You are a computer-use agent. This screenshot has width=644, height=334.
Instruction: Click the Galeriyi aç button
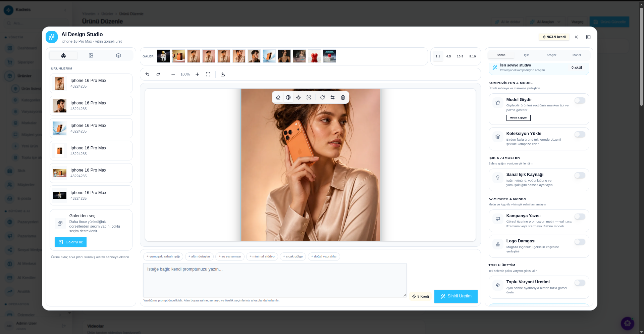pyautogui.click(x=70, y=242)
